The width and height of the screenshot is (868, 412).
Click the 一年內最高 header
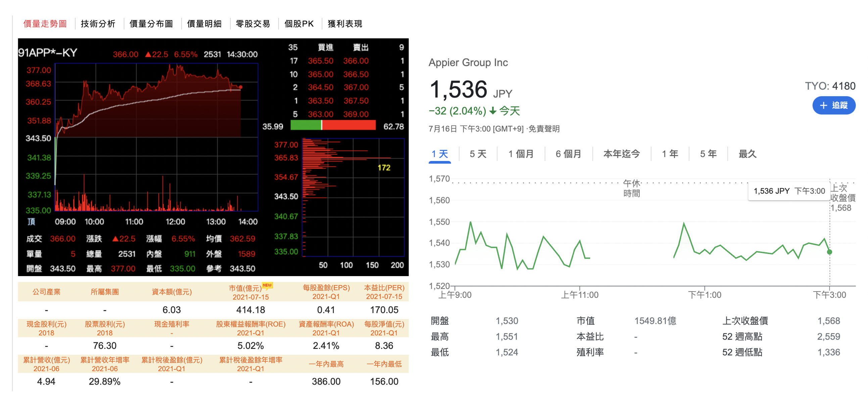(326, 364)
